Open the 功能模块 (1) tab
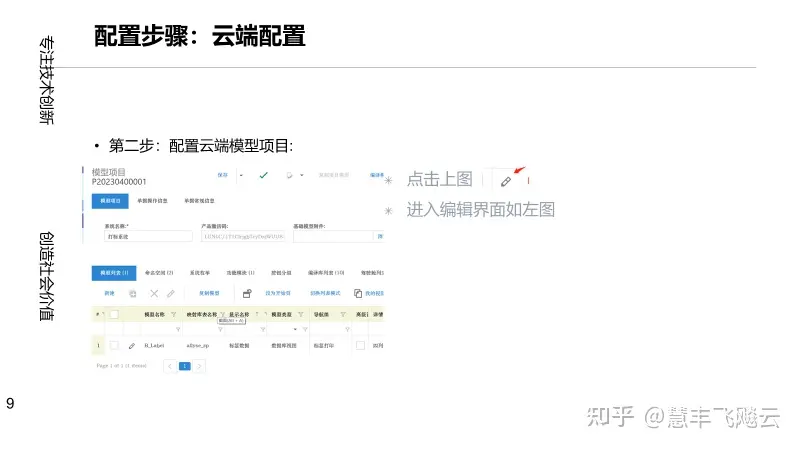This screenshot has width=800, height=450. coord(240,273)
